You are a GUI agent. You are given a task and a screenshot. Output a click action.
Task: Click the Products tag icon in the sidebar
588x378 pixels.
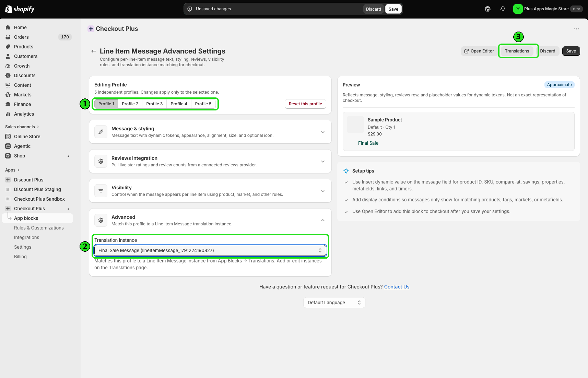[x=8, y=47]
